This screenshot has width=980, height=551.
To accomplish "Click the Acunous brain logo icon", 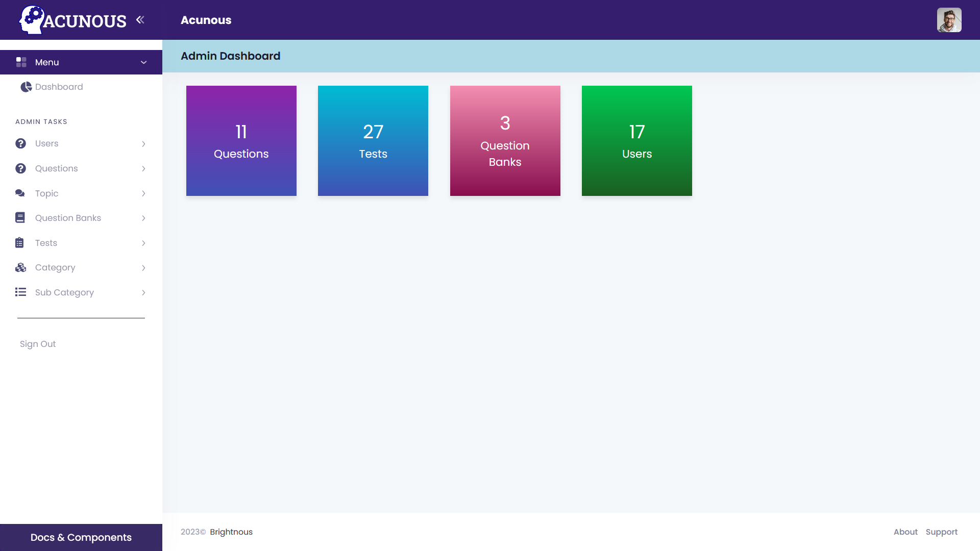I will (32, 20).
